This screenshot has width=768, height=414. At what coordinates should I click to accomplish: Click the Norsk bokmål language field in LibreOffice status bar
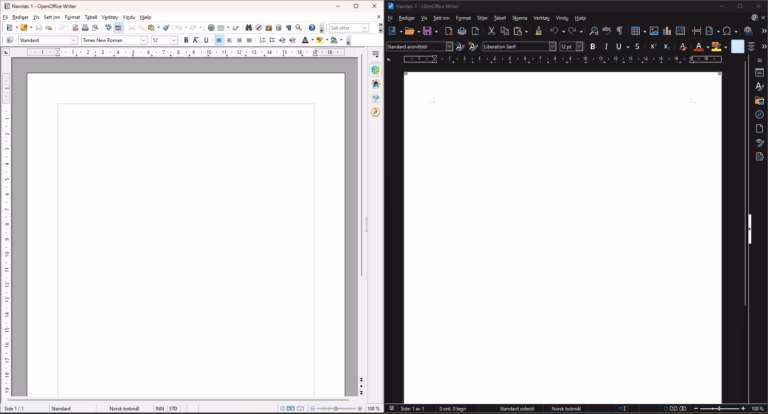tap(566, 409)
